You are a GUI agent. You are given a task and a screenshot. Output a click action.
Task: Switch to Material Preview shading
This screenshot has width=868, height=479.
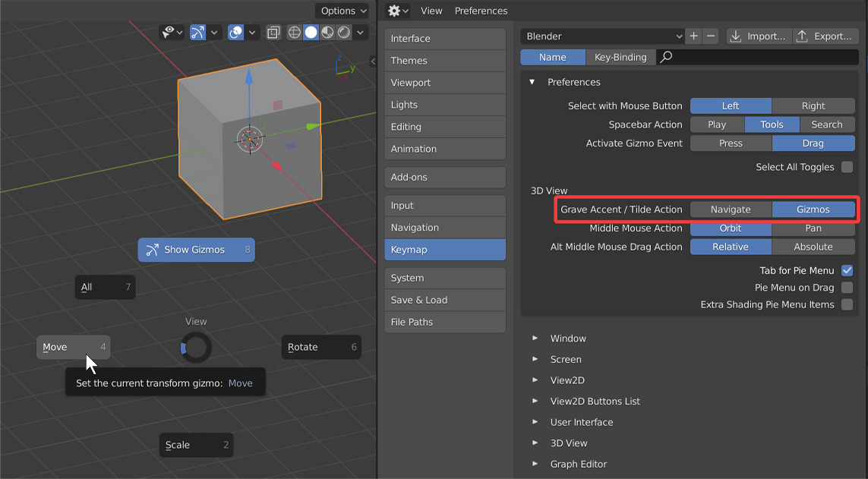pos(327,32)
